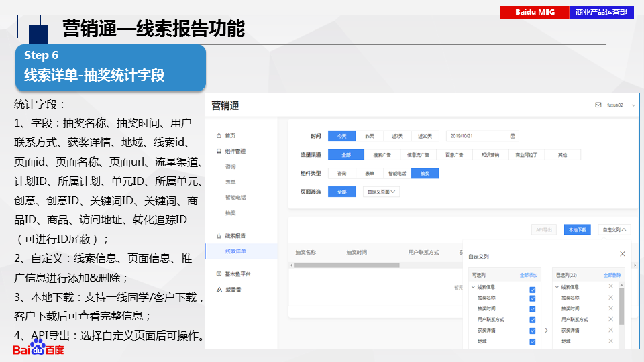
Task: Collapse the 线索信息 group in 可选列
Action: pyautogui.click(x=473, y=287)
